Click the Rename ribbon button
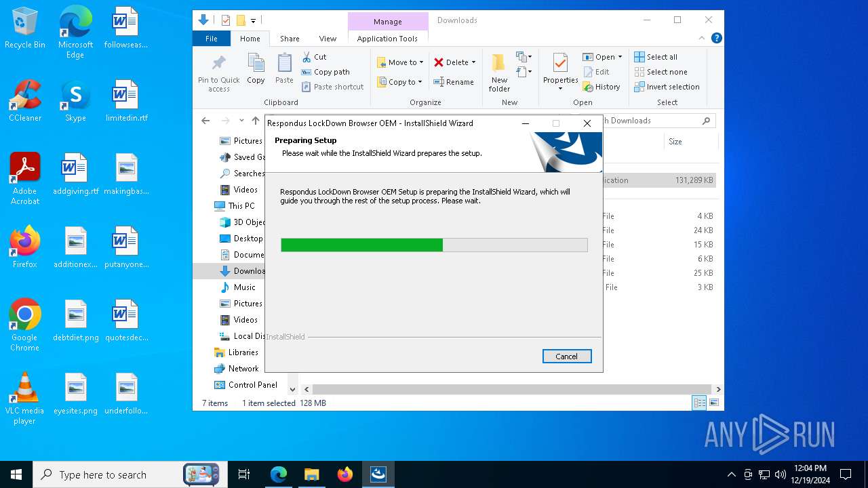This screenshot has width=868, height=488. 454,82
